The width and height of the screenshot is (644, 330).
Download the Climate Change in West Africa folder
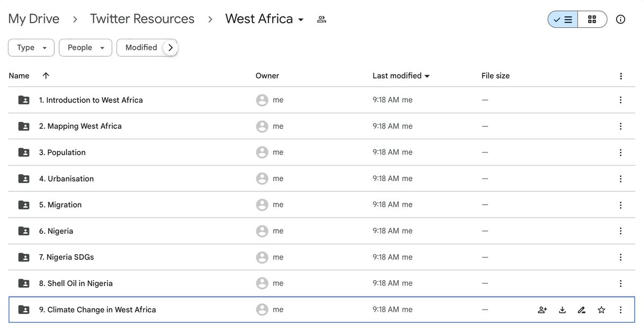[x=562, y=310]
